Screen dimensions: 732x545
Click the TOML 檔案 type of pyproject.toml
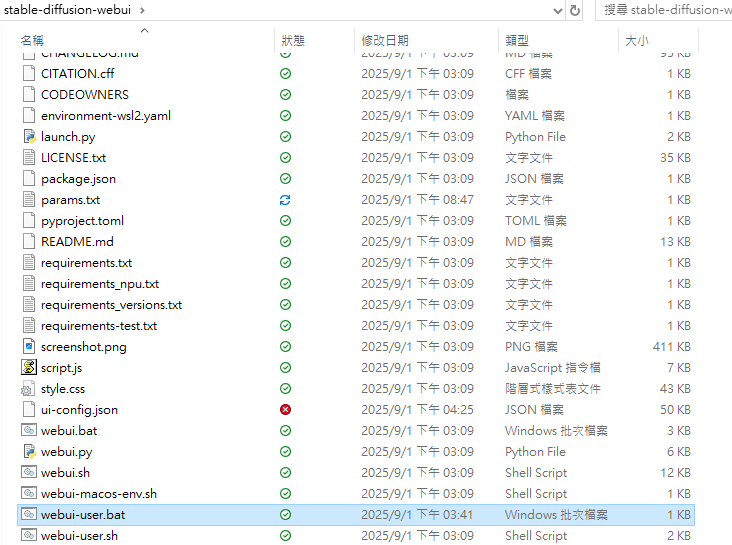coord(535,221)
